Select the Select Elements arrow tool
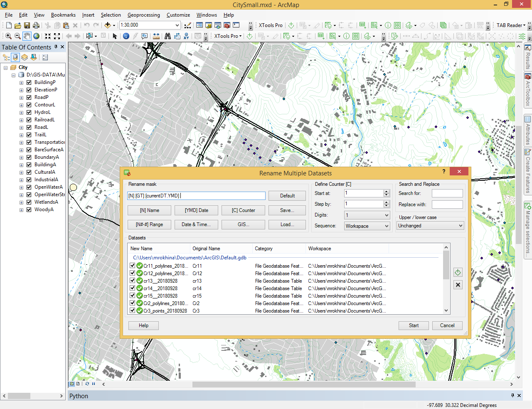The image size is (532, 409). click(x=115, y=36)
